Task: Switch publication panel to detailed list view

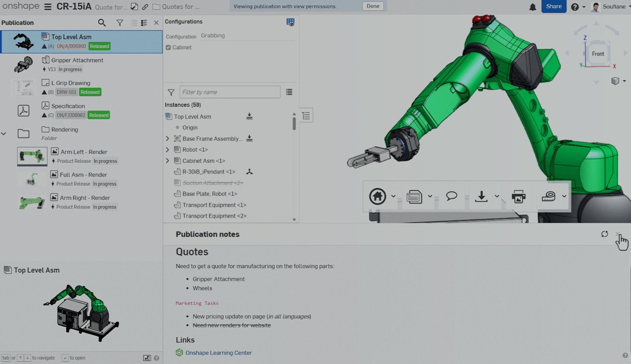Action: click(144, 23)
